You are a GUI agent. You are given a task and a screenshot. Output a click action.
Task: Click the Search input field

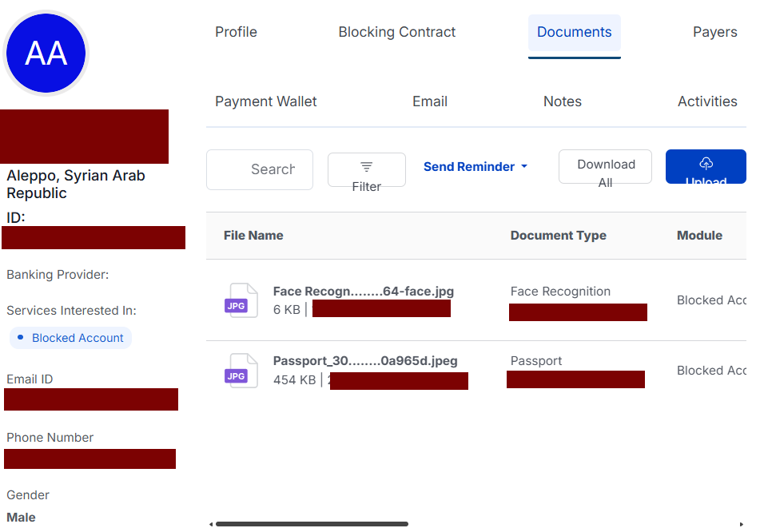coord(260,169)
